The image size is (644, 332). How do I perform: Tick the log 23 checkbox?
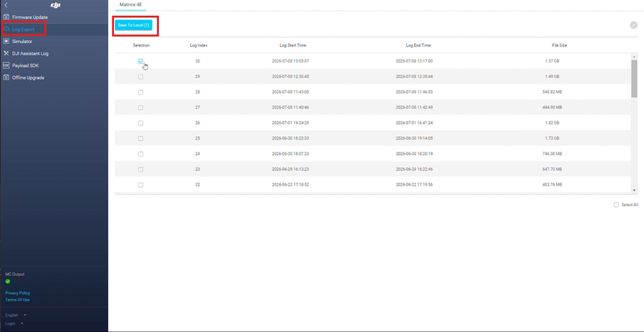pyautogui.click(x=141, y=169)
